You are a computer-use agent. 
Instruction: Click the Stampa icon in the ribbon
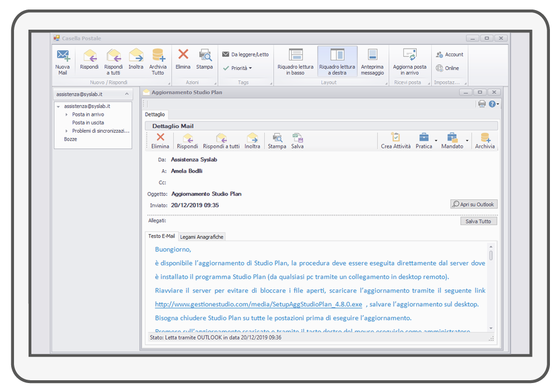click(204, 59)
